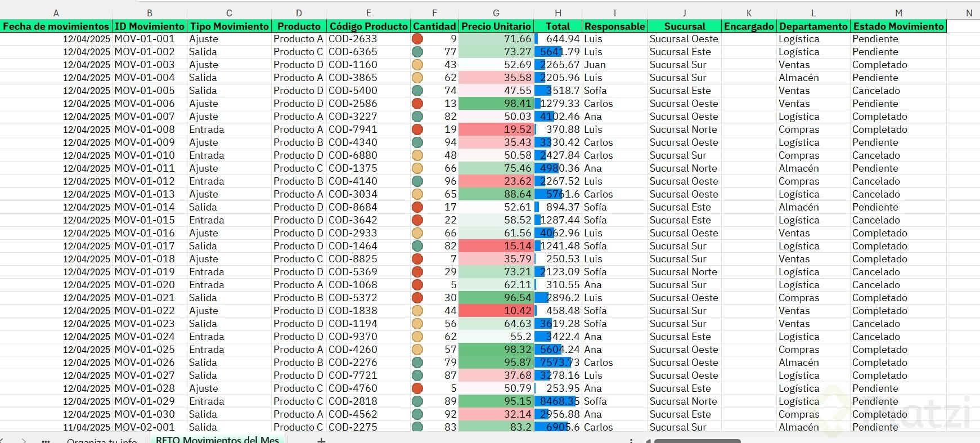The width and height of the screenshot is (980, 443).
Task: Select the Entrada cell in row MOV-01-012
Action: click(229, 181)
